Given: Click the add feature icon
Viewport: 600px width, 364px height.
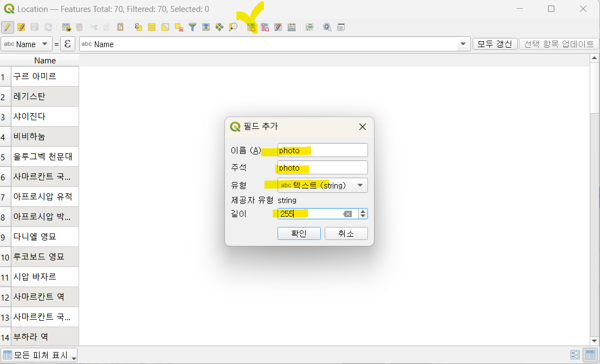Looking at the screenshot, I should coord(66,27).
